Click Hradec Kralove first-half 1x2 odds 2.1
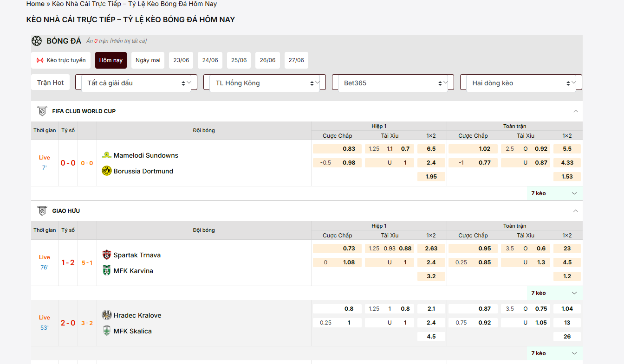The height and width of the screenshot is (364, 624). [x=431, y=309]
